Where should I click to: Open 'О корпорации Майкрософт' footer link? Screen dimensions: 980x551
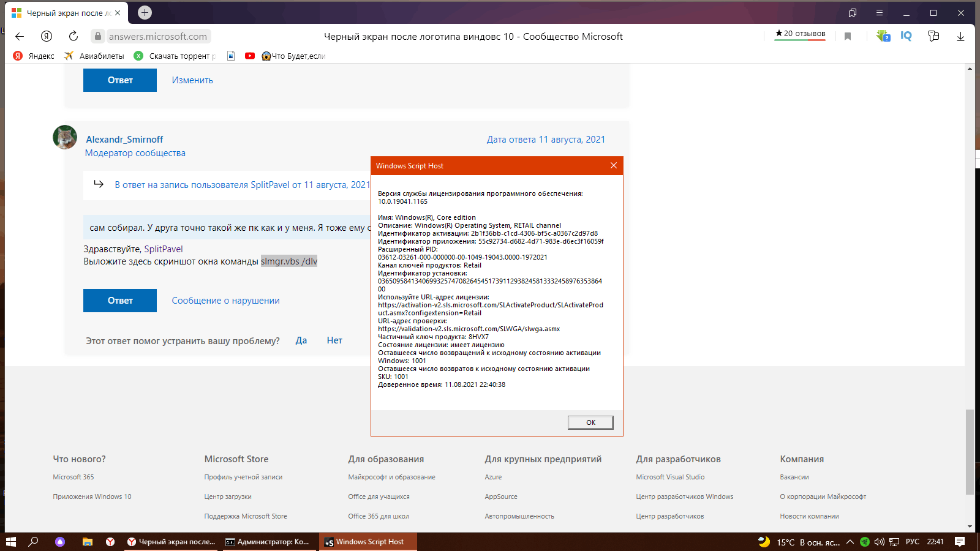(823, 497)
